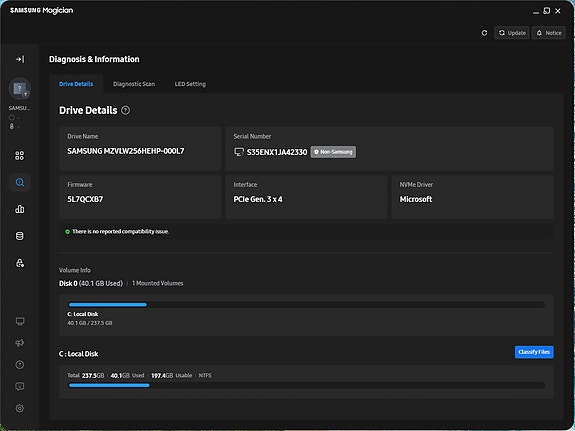Open the sidebar help question mark icon

pyautogui.click(x=20, y=365)
